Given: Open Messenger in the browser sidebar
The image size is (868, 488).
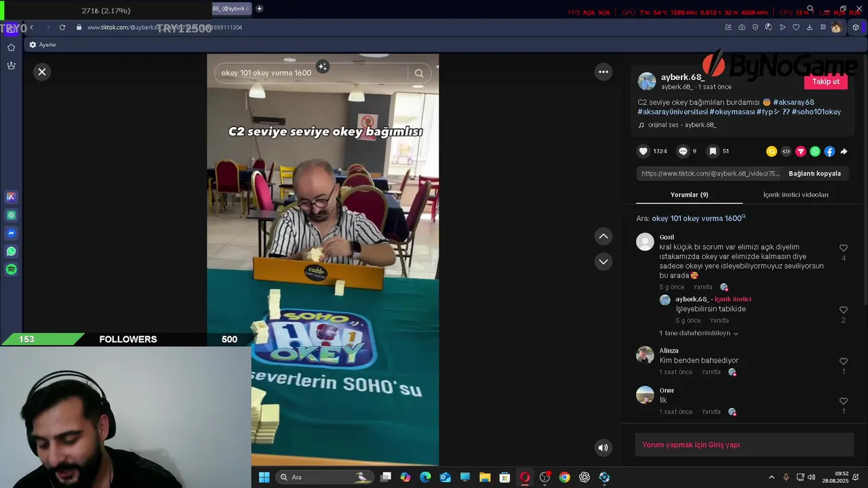Looking at the screenshot, I should tap(11, 233).
